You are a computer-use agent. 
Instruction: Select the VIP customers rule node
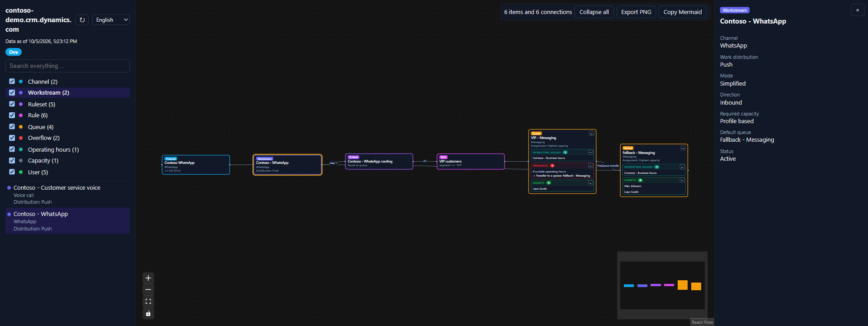[x=471, y=162]
